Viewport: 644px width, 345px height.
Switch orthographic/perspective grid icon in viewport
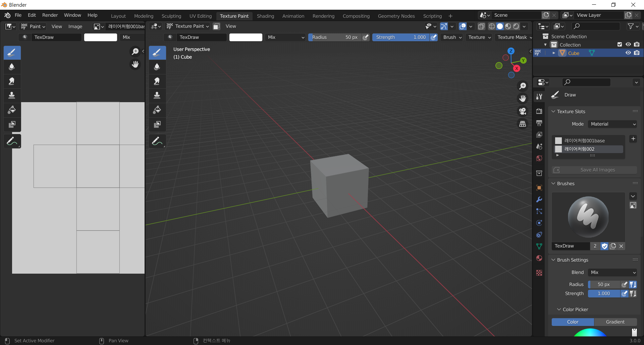pos(523,124)
